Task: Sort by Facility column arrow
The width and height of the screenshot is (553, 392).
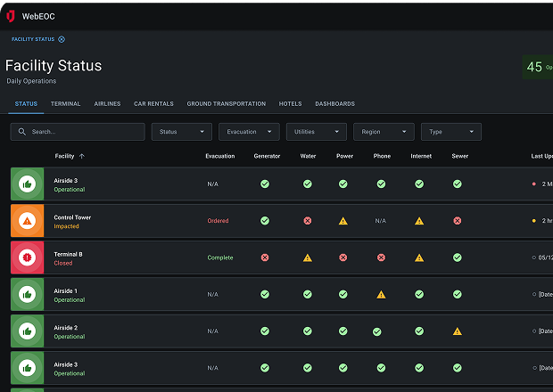Action: 82,156
